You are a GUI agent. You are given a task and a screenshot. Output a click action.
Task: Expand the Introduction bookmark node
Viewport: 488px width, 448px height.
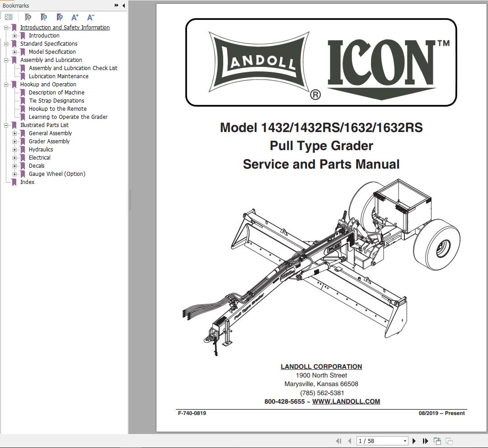(14, 35)
